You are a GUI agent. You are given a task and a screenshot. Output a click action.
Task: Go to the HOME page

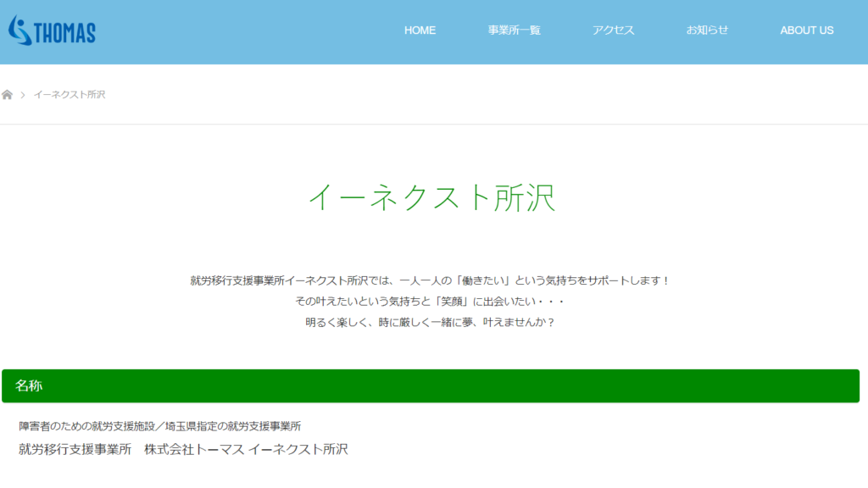(x=420, y=30)
